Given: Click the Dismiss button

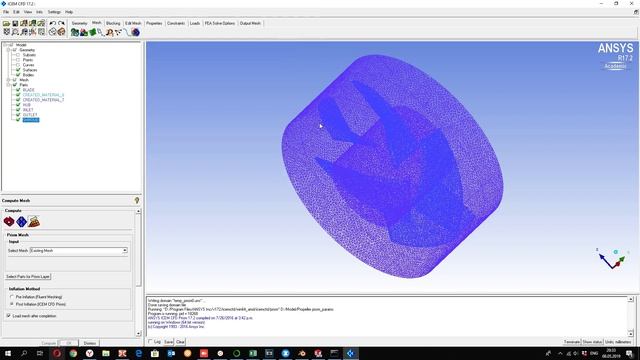Looking at the screenshot, I should [90, 343].
